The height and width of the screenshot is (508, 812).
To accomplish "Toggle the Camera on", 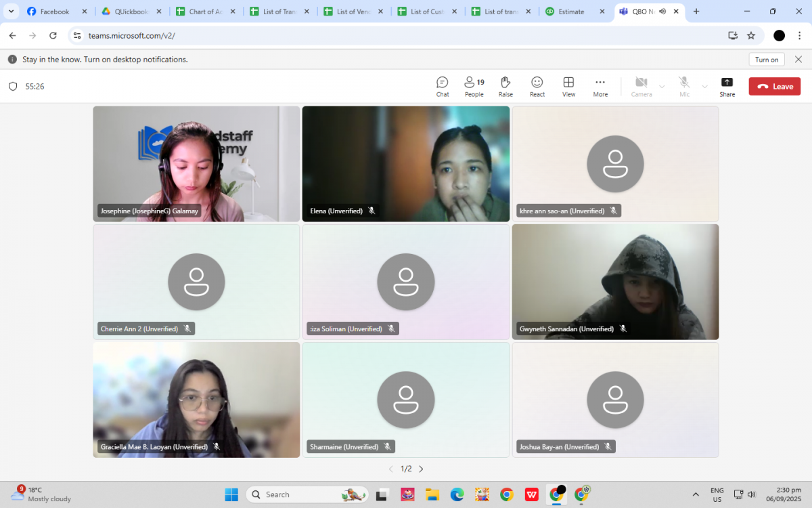I will tap(641, 86).
